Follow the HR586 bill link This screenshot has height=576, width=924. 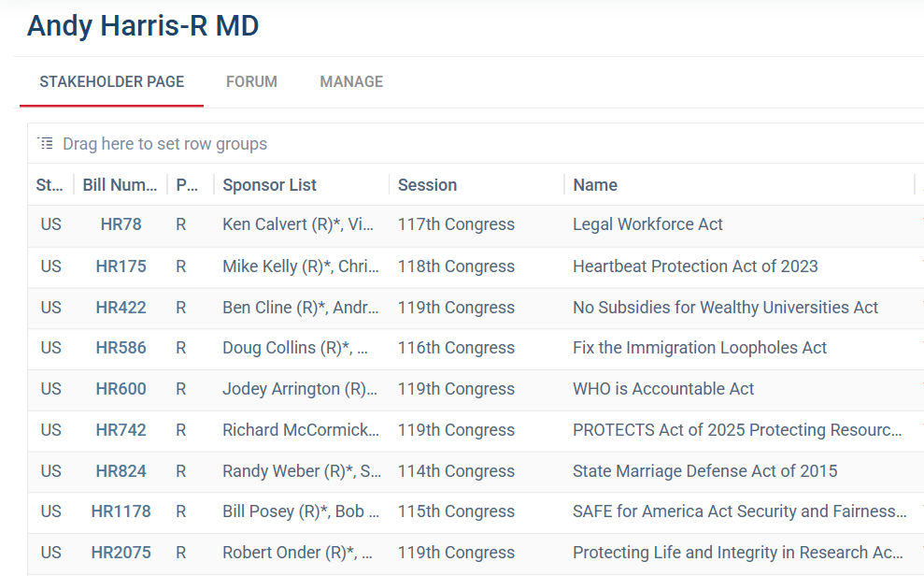pos(121,348)
